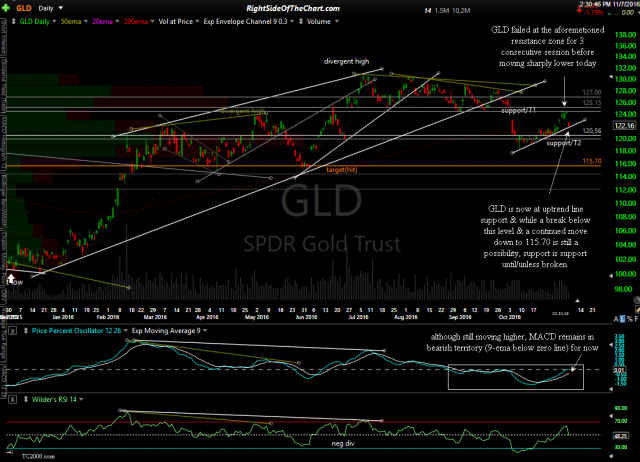The width and height of the screenshot is (640, 462).
Task: Click the triangle marker at PPO scale bottom
Action: (611, 389)
